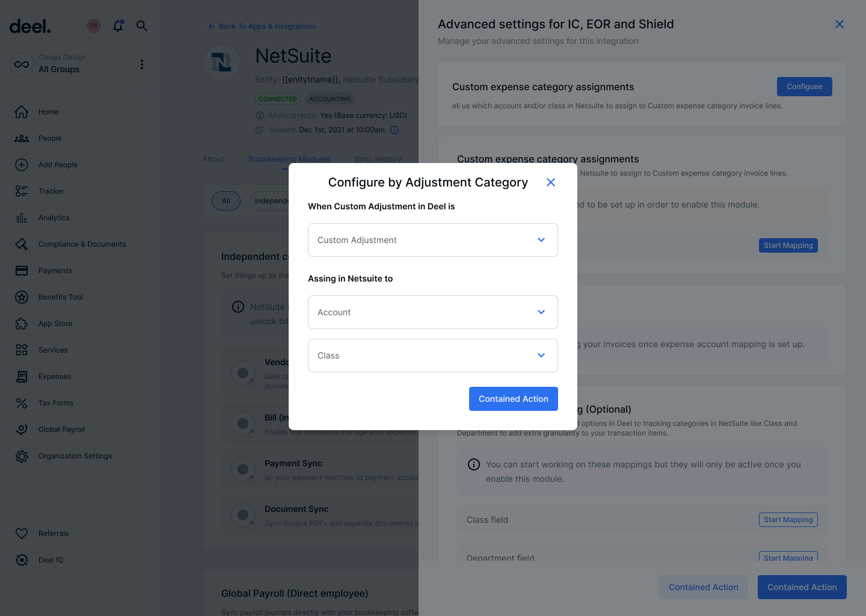Viewport: 866px width, 616px height.
Task: Select the All filter chip
Action: (x=226, y=201)
